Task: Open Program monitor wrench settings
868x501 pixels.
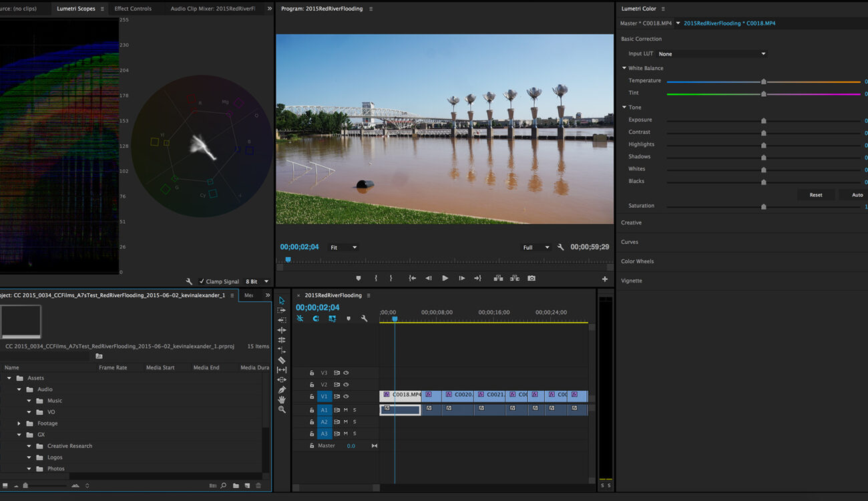Action: tap(560, 247)
